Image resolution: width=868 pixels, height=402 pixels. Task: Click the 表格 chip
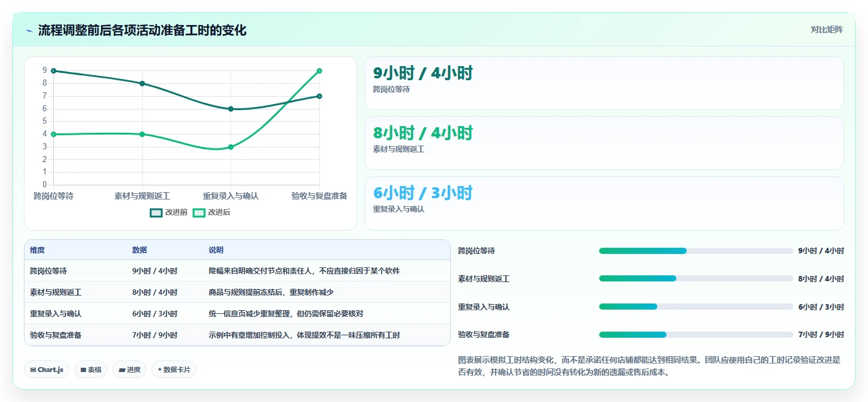point(91,370)
